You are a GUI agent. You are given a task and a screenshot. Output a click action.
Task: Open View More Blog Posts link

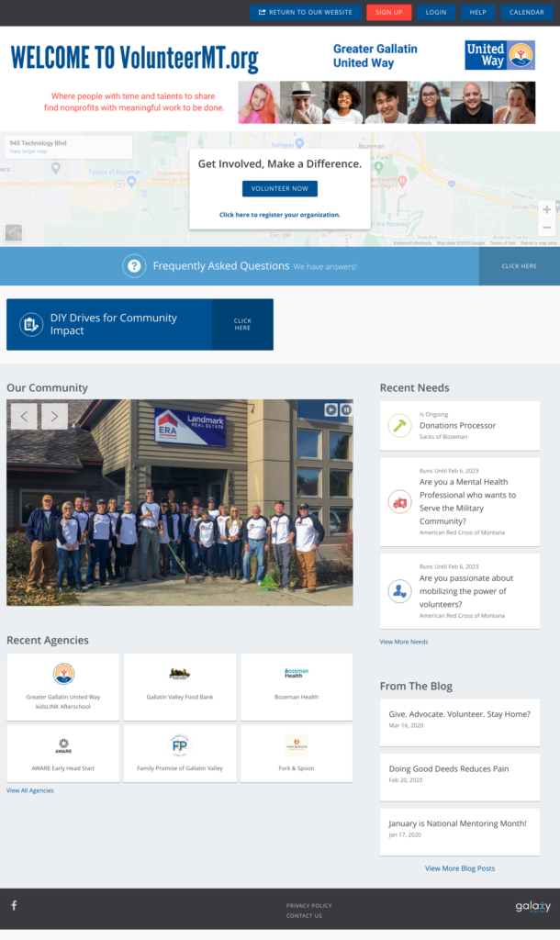(x=460, y=868)
